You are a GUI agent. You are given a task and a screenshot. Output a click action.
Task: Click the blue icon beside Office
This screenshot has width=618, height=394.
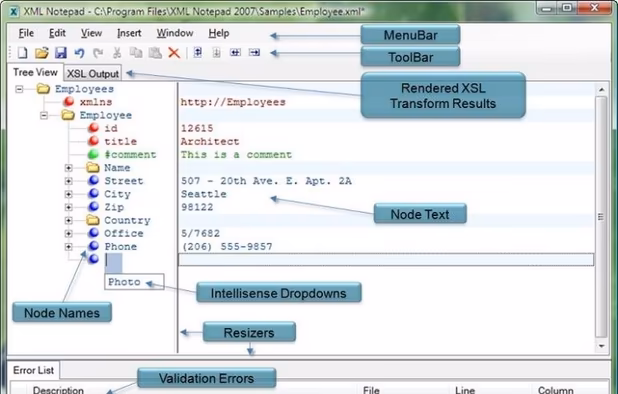[93, 233]
